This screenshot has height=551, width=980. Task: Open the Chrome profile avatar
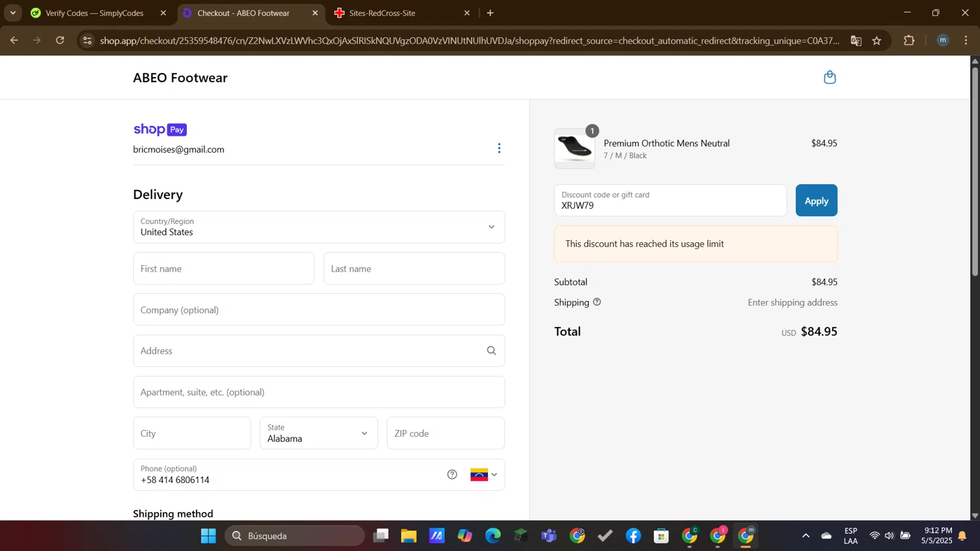[x=943, y=40]
